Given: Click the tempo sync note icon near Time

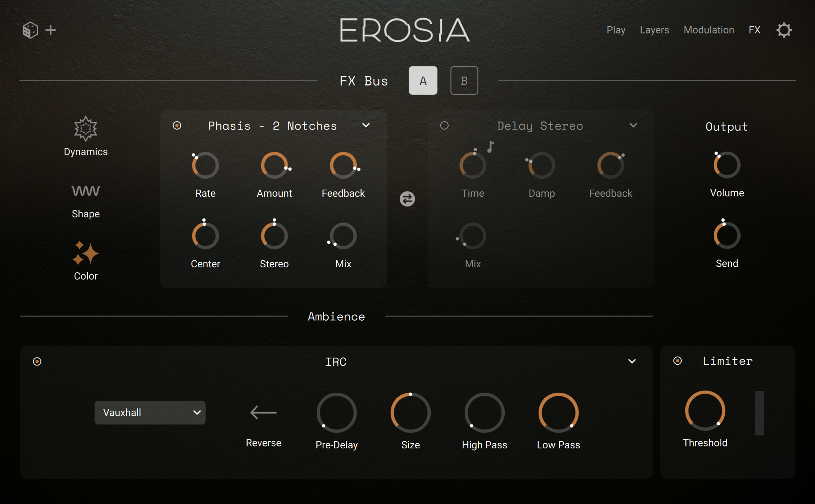Looking at the screenshot, I should [490, 147].
